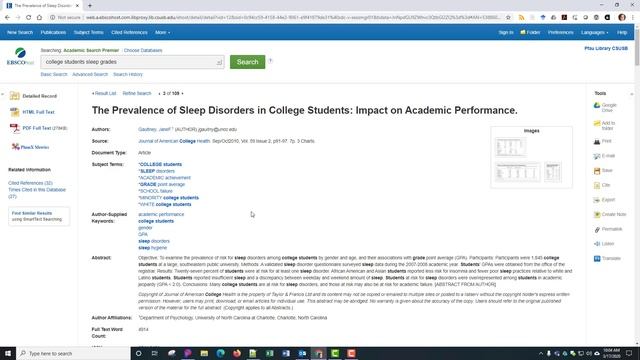
Task: Open Word from the taskbar
Action: click(286, 353)
